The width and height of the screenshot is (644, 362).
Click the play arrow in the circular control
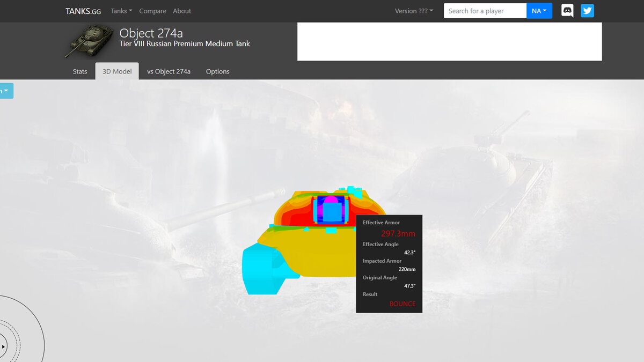tap(3, 346)
